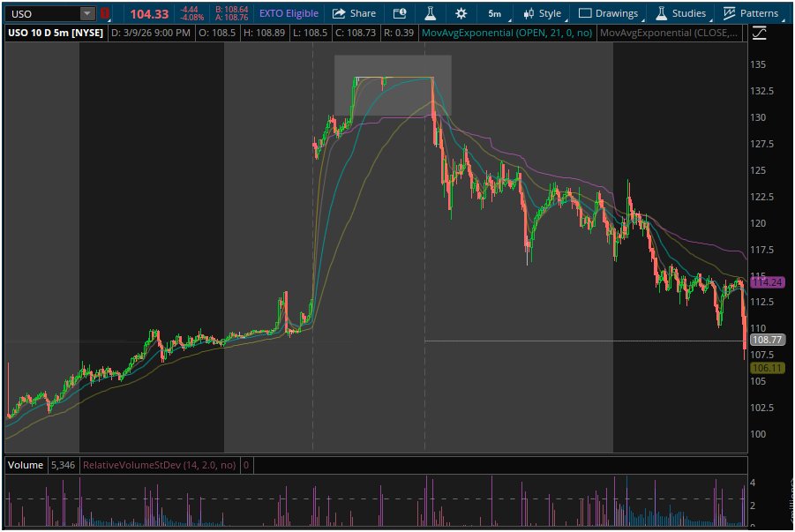795x532 pixels.
Task: Click the D: 3/9/26 9:00 PM date readout
Action: pyautogui.click(x=151, y=33)
